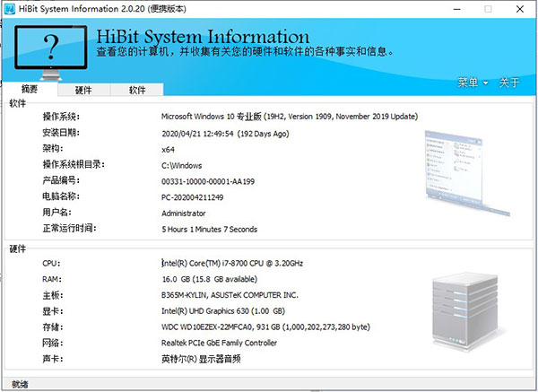This screenshot has width=538, height=392.
Task: Click the CPU label
Action: click(51, 264)
